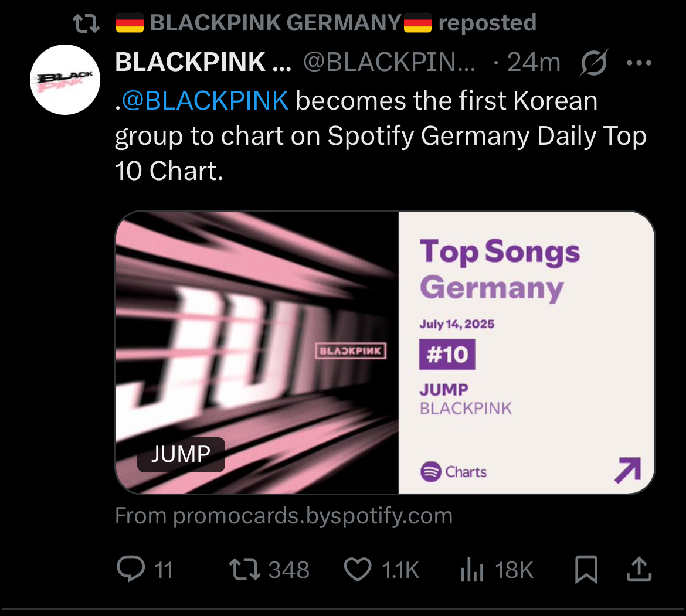The height and width of the screenshot is (616, 686).
Task: Open the three-dot more options menu
Action: pyautogui.click(x=639, y=63)
